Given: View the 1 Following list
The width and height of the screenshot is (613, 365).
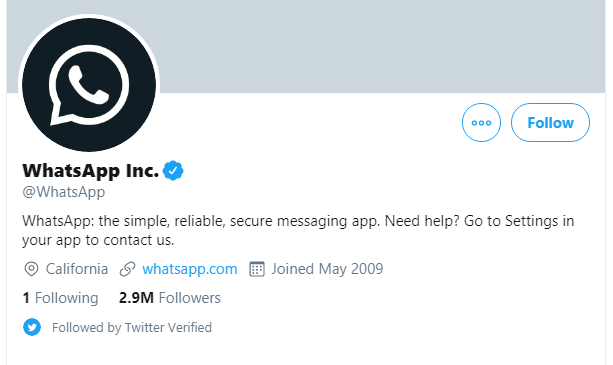Looking at the screenshot, I should point(61,298).
